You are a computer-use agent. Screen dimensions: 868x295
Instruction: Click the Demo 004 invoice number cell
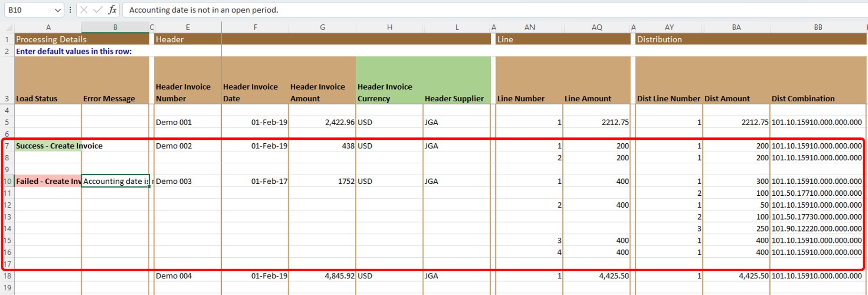[x=188, y=276]
